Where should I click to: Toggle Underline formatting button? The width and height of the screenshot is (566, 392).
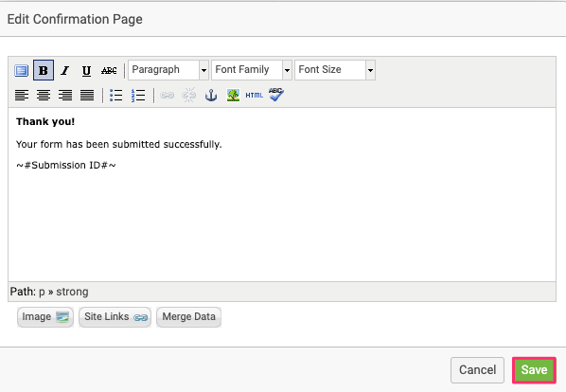86,70
